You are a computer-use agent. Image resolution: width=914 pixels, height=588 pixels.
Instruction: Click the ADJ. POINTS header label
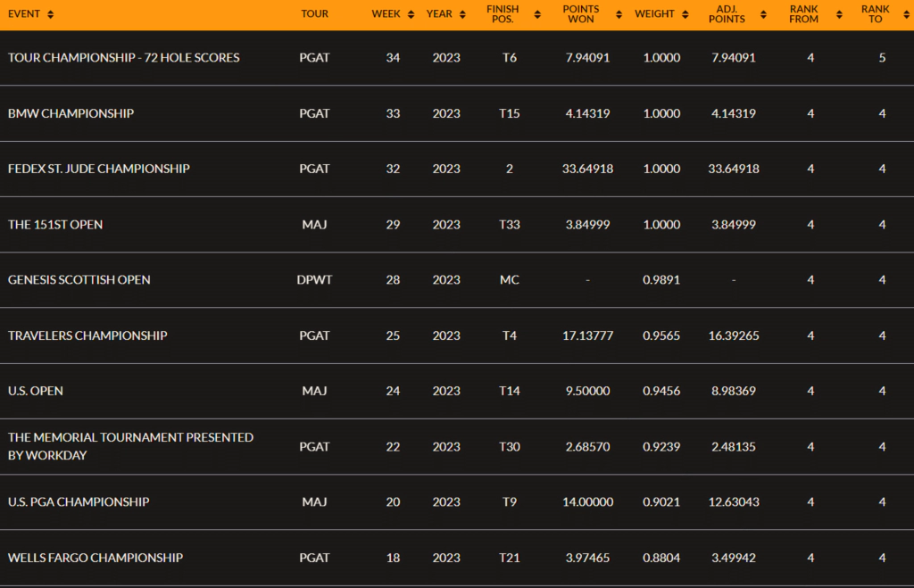point(727,14)
